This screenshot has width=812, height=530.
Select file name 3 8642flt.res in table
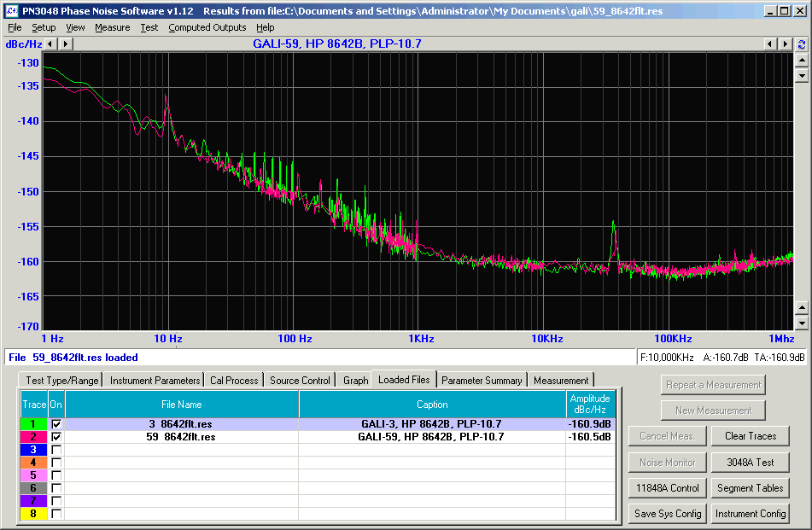[x=181, y=424]
